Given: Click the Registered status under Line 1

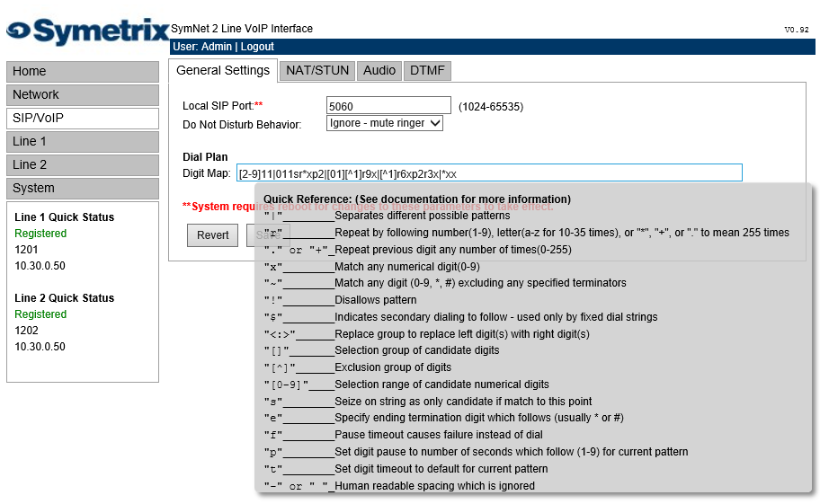Looking at the screenshot, I should pos(40,234).
